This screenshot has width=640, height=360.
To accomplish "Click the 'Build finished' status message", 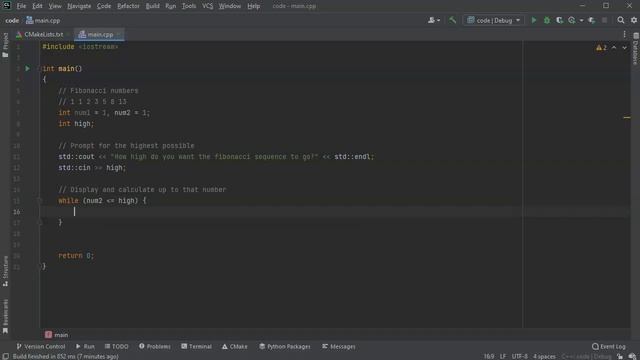I will pos(66,356).
